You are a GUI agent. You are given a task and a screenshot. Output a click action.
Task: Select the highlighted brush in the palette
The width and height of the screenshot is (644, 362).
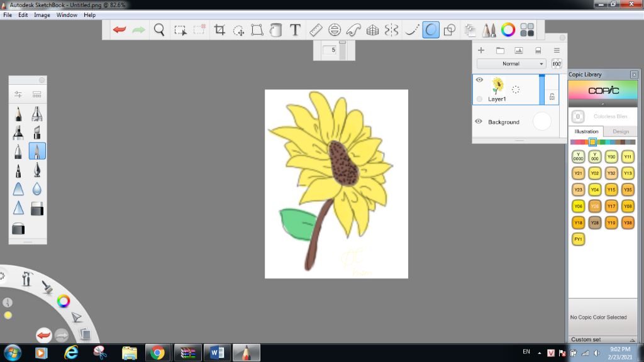[37, 151]
